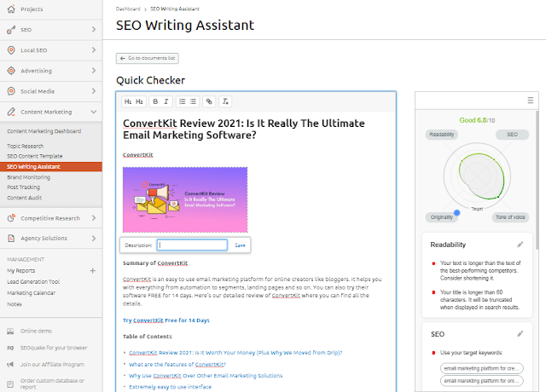This screenshot has width=546, height=392.
Task: Open Notes in Management section
Action: pos(15,304)
